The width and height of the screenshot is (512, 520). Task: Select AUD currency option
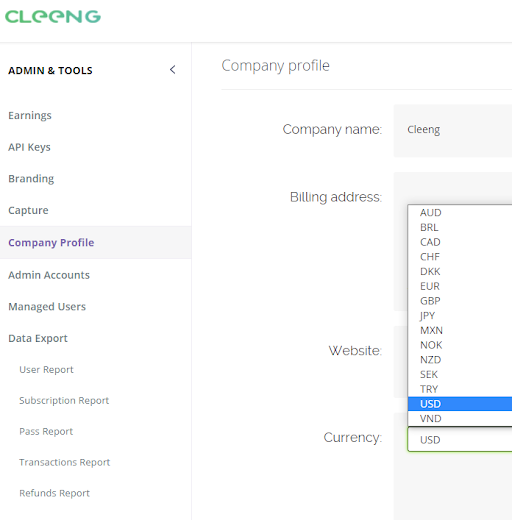click(x=460, y=212)
